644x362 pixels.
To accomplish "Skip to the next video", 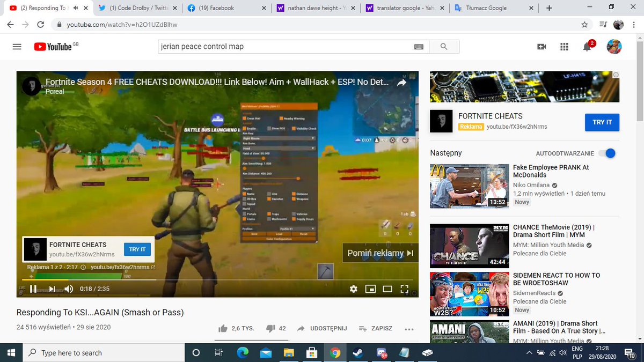I will point(52,289).
